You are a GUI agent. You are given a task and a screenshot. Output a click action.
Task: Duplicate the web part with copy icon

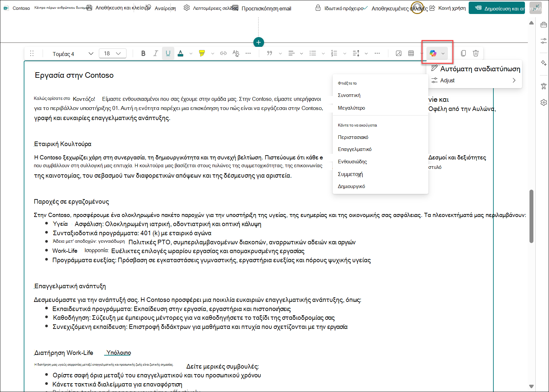[x=463, y=53]
